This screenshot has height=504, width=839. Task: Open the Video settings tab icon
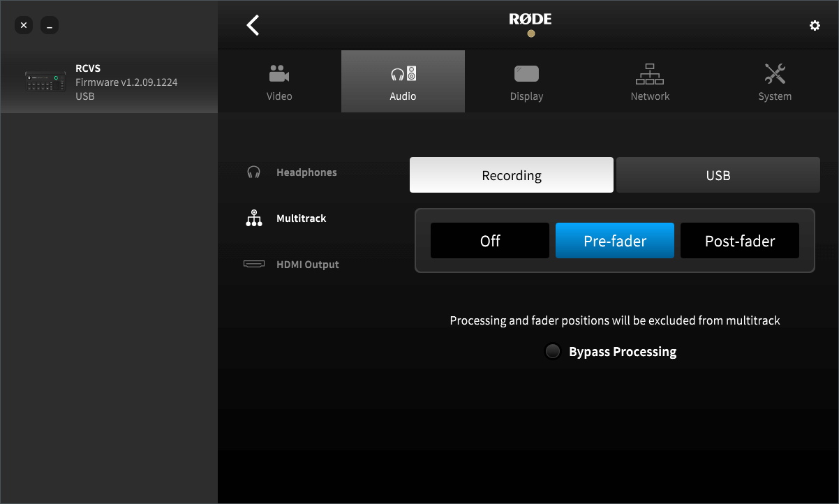pos(279,73)
